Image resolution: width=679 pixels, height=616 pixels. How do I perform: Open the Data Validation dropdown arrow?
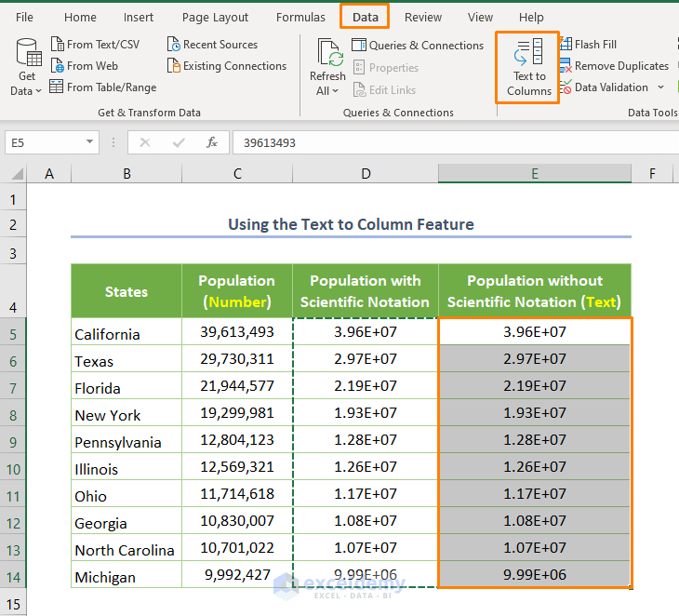[660, 87]
